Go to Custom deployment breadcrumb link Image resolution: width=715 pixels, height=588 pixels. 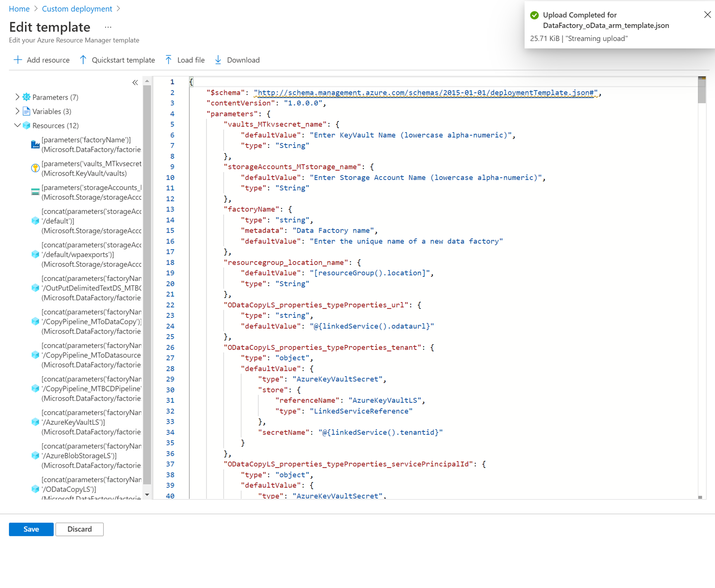pyautogui.click(x=77, y=9)
